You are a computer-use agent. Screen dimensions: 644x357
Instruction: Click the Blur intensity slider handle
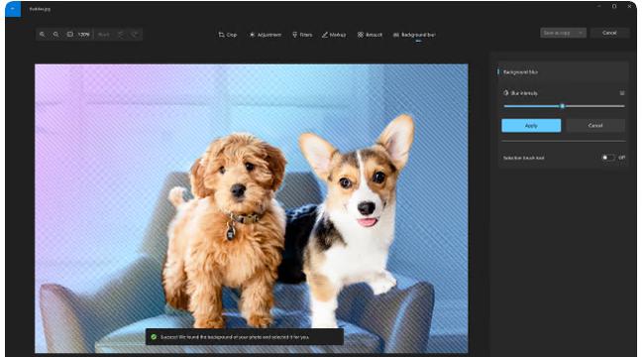tap(562, 106)
